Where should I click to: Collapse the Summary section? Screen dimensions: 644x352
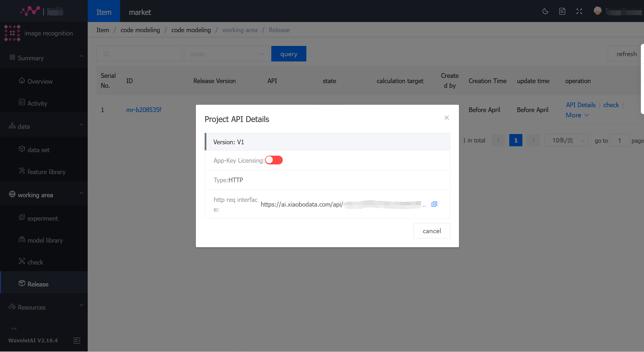[82, 56]
